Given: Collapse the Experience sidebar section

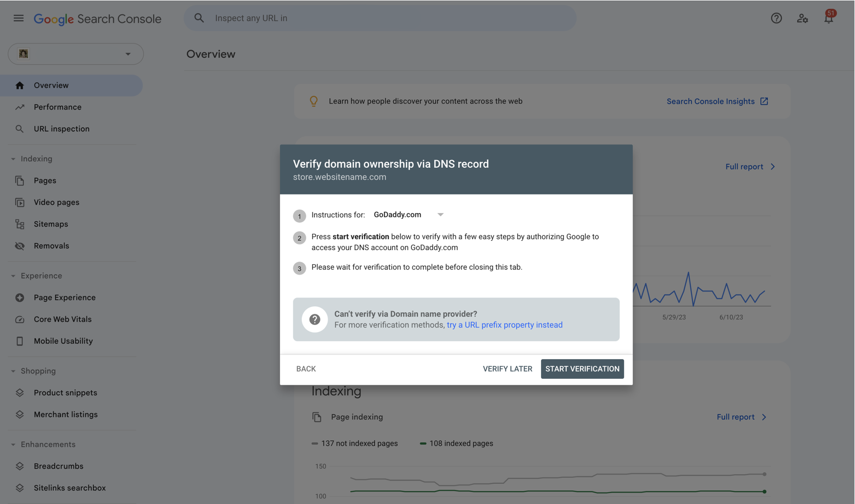Looking at the screenshot, I should [13, 276].
